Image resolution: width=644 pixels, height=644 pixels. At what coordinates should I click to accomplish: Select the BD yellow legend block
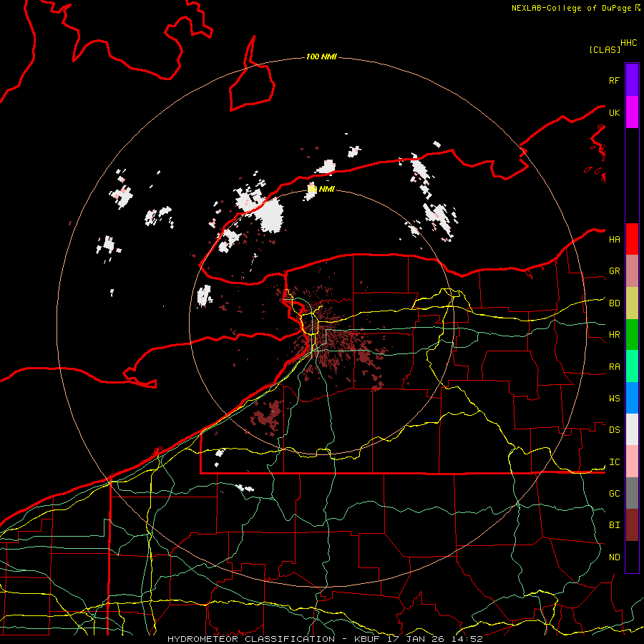pyautogui.click(x=632, y=303)
